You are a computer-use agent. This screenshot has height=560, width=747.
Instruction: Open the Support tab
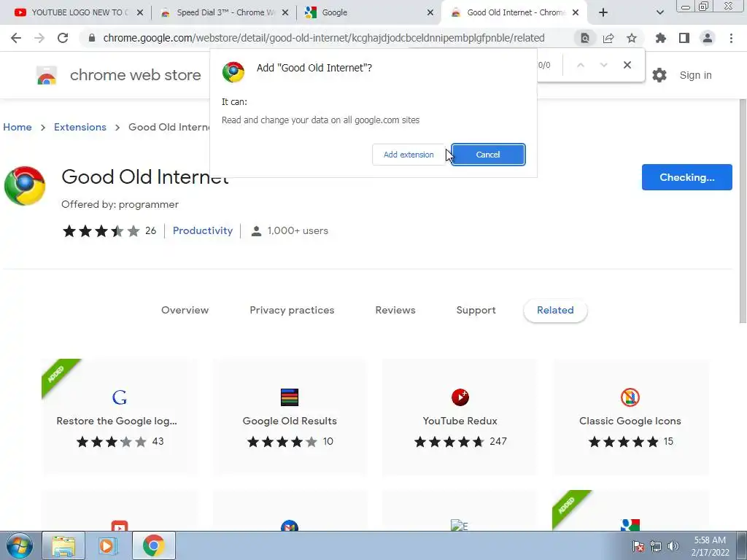click(476, 310)
